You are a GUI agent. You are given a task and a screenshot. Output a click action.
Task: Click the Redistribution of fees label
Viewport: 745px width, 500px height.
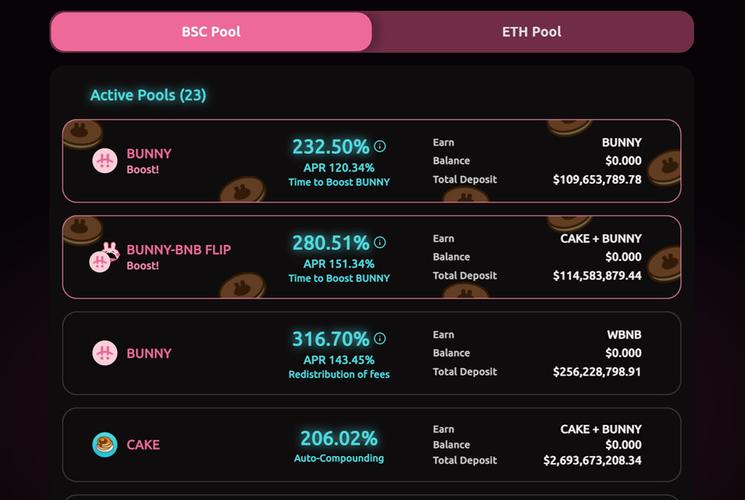click(x=339, y=375)
